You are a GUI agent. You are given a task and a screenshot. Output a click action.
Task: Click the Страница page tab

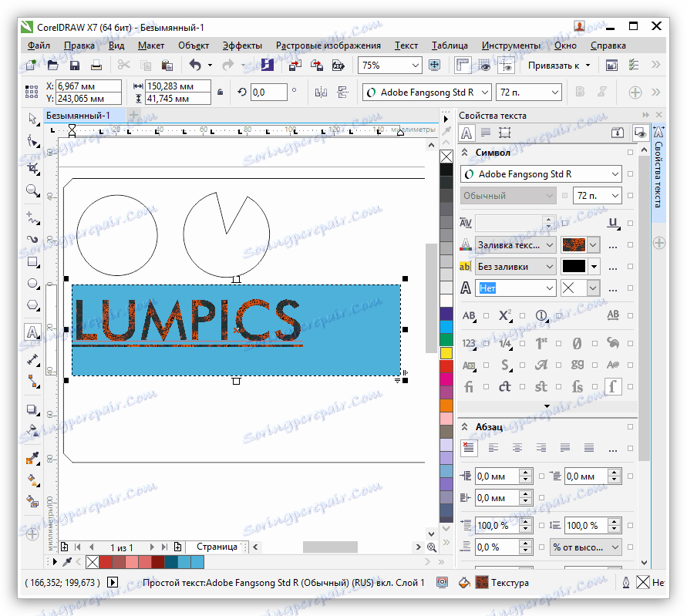click(217, 547)
